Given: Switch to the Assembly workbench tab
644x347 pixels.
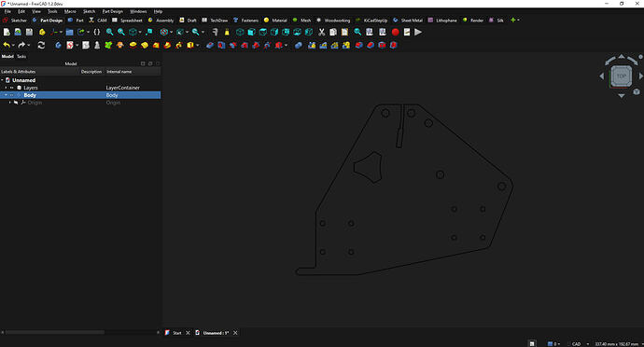Looking at the screenshot, I should tap(161, 21).
